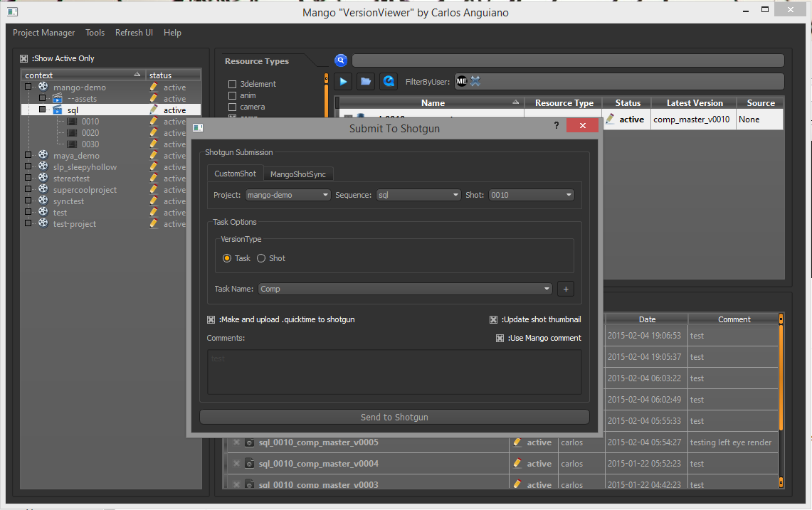Collapse the sql tree node
The height and width of the screenshot is (510, 812).
click(x=43, y=110)
